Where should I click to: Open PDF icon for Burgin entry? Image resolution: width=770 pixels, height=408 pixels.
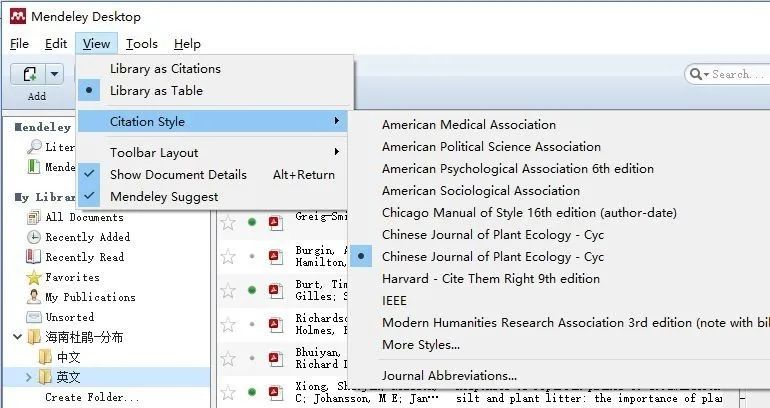[x=275, y=257]
